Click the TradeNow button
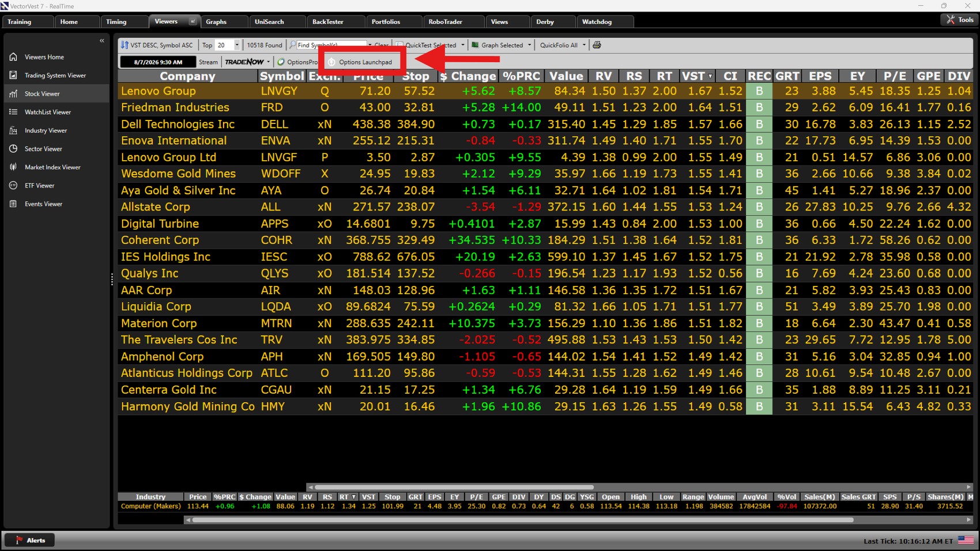980x551 pixels. 244,62
